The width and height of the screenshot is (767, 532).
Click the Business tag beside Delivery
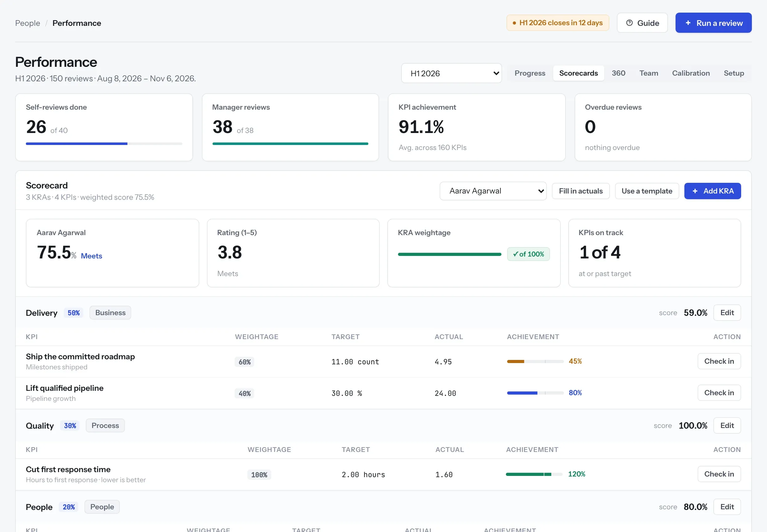point(110,313)
